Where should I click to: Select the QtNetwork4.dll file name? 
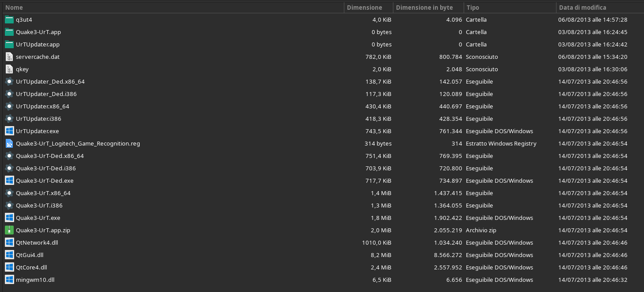36,242
